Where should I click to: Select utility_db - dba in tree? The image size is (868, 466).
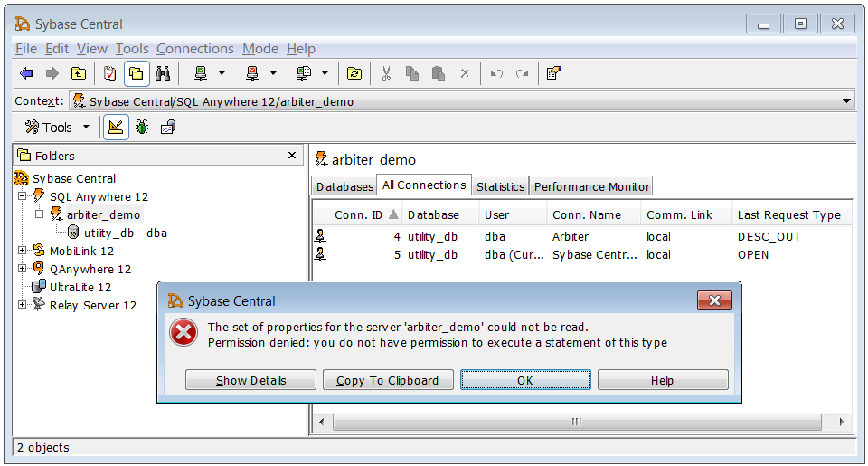pyautogui.click(x=125, y=233)
